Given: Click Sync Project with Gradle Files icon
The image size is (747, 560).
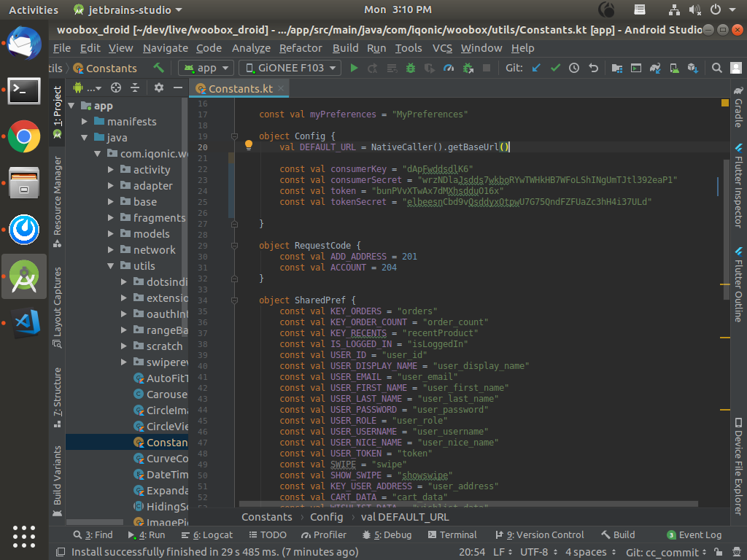Looking at the screenshot, I should (x=655, y=68).
